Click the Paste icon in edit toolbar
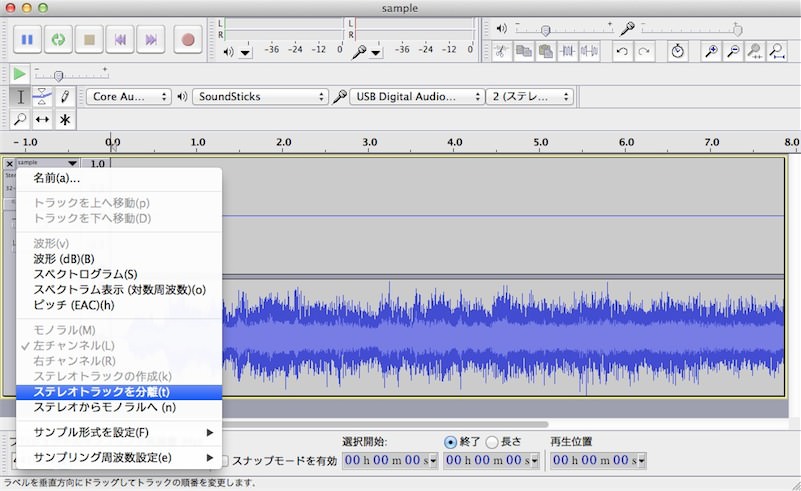Screen dimensions: 801x491 coord(546,51)
